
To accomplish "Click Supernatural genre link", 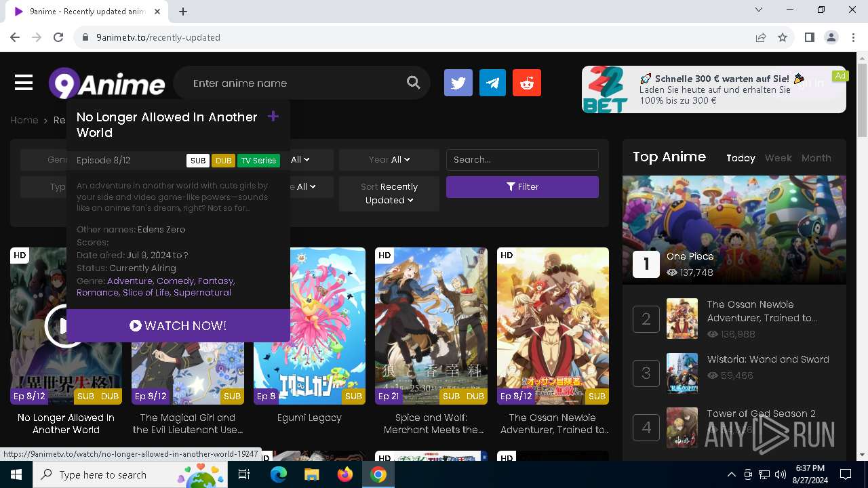I will click(202, 293).
